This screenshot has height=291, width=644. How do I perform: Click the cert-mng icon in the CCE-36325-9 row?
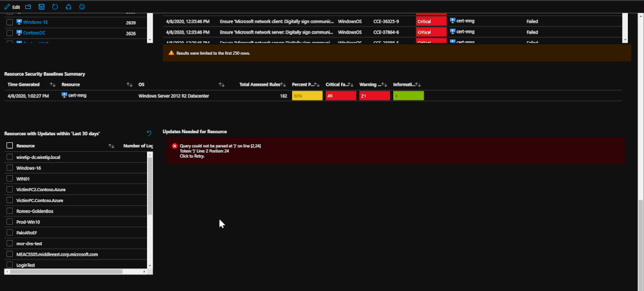[453, 21]
